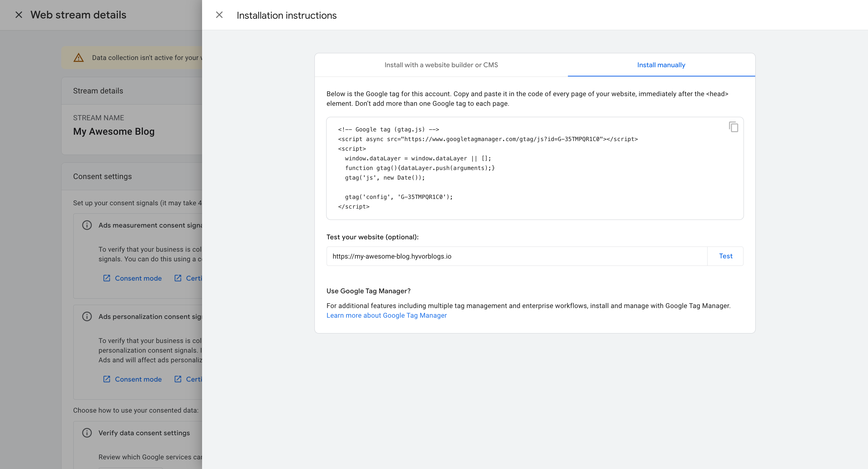Image resolution: width=868 pixels, height=469 pixels.
Task: Click info icon beside Ads personalization consent
Action: pos(87,316)
